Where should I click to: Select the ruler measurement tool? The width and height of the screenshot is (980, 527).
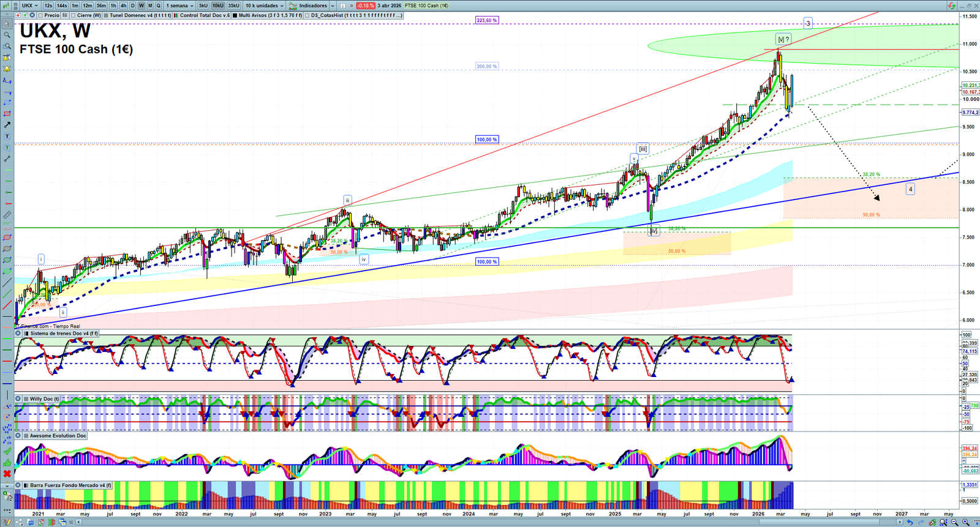pyautogui.click(x=7, y=215)
